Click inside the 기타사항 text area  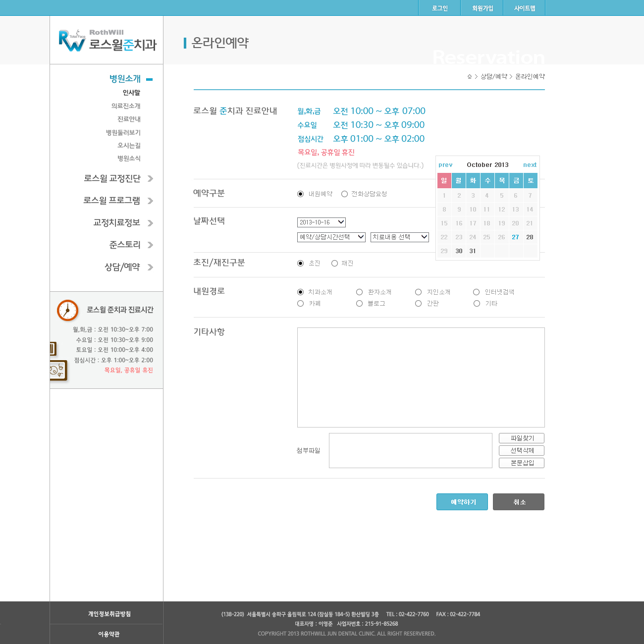pos(421,377)
